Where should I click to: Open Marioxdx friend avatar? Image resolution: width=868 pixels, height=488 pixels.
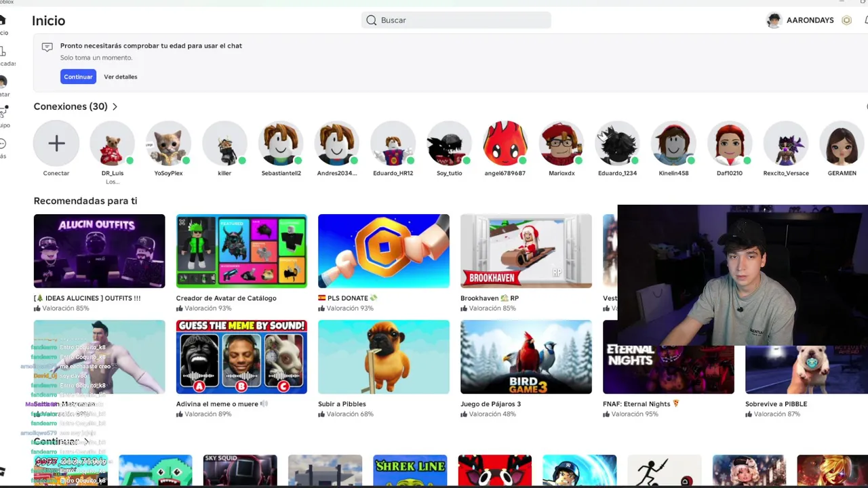[561, 143]
